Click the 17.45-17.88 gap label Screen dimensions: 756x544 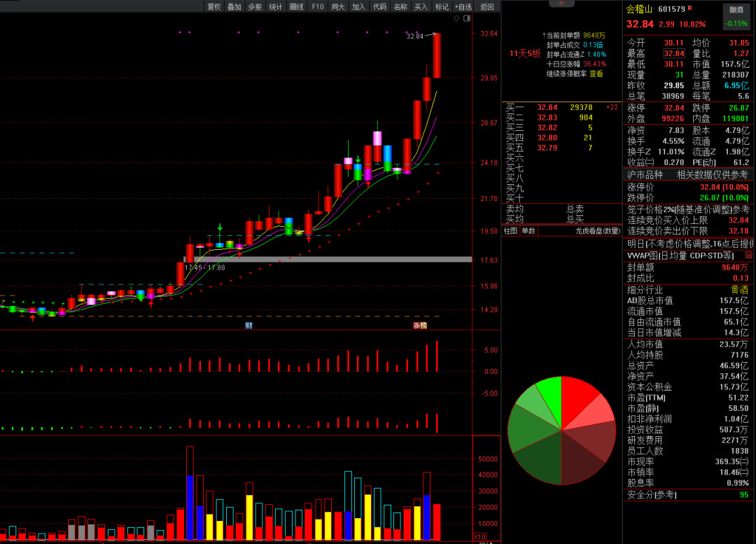coord(205,267)
